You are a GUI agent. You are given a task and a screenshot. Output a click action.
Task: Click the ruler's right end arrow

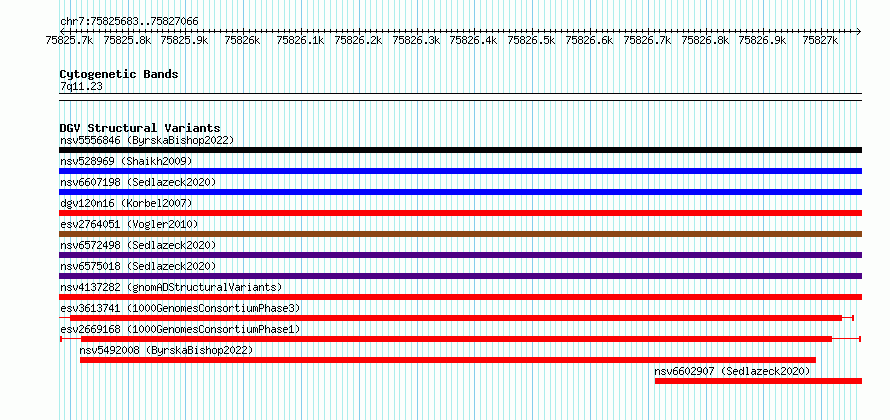[859, 31]
